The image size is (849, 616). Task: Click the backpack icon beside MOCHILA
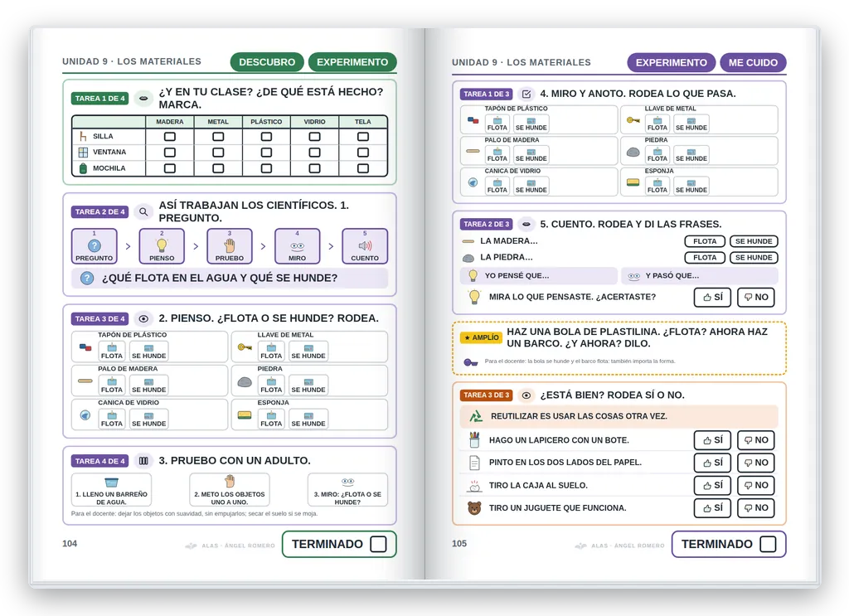click(83, 168)
